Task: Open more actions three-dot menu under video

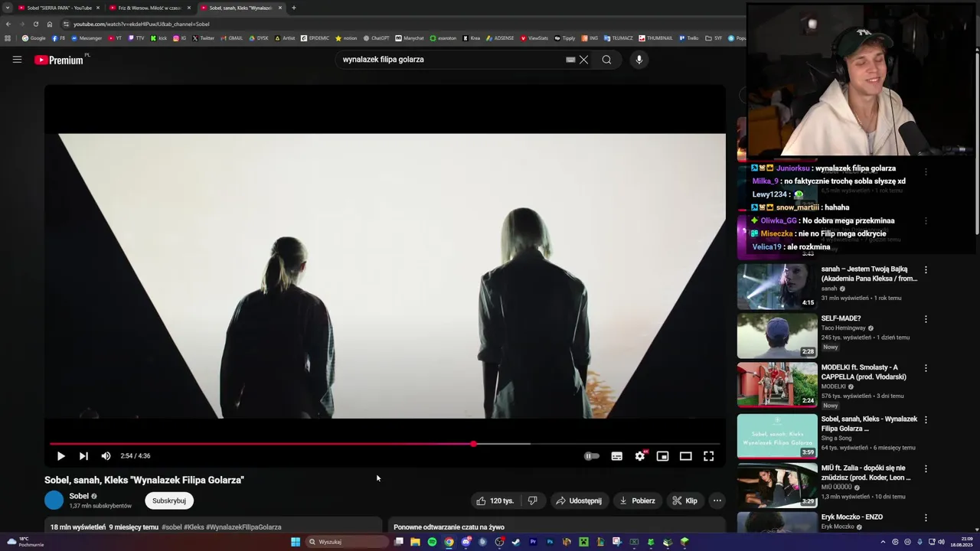Action: [x=717, y=500]
